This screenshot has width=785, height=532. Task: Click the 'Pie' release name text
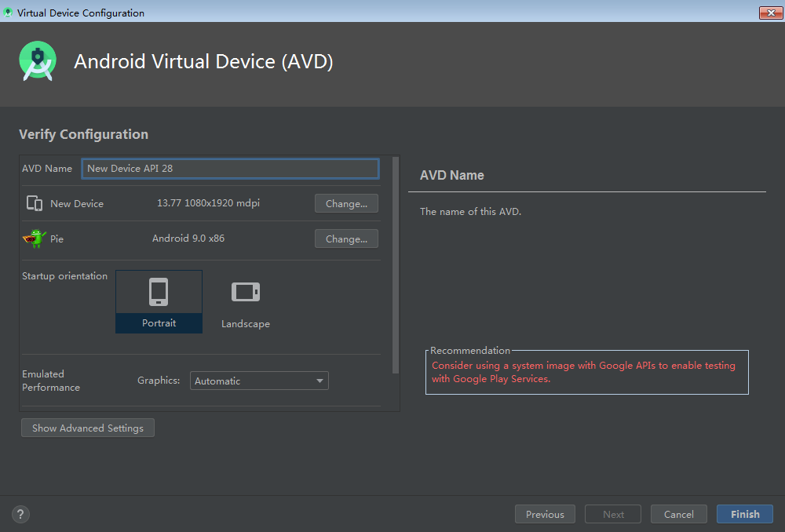click(57, 239)
